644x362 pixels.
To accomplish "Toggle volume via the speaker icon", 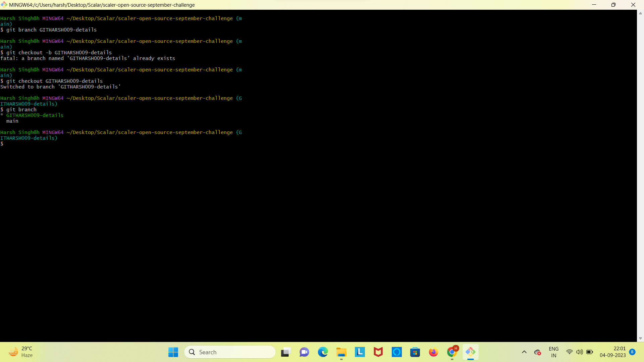I will [x=580, y=352].
